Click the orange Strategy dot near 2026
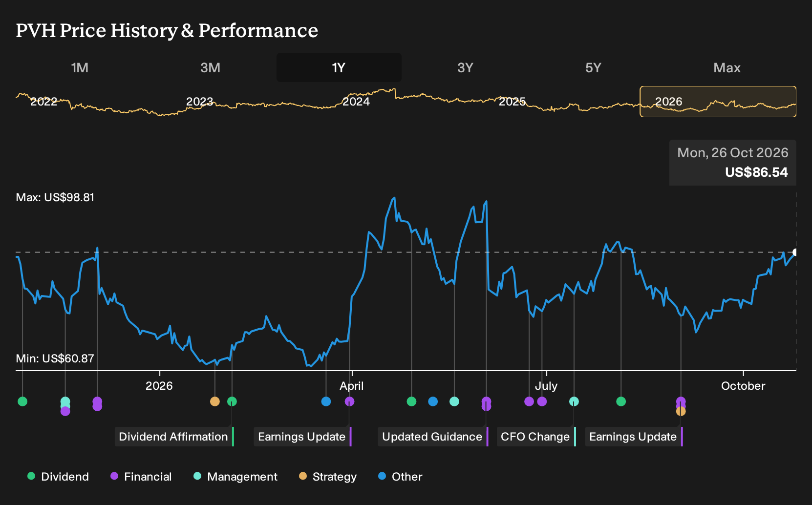Viewport: 812px width, 505px height. tap(215, 401)
